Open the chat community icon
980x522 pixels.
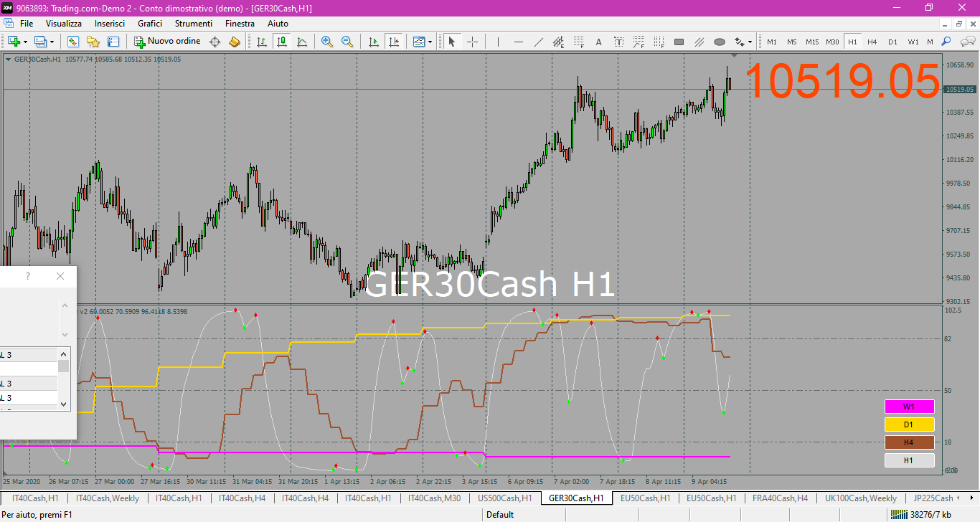967,42
